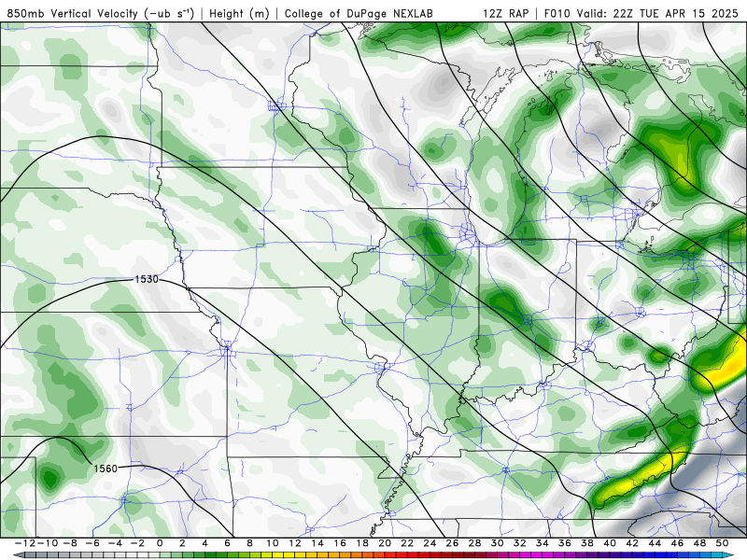This screenshot has width=747, height=560.
Task: Click the -8 value on the color scale
Action: [x=70, y=543]
